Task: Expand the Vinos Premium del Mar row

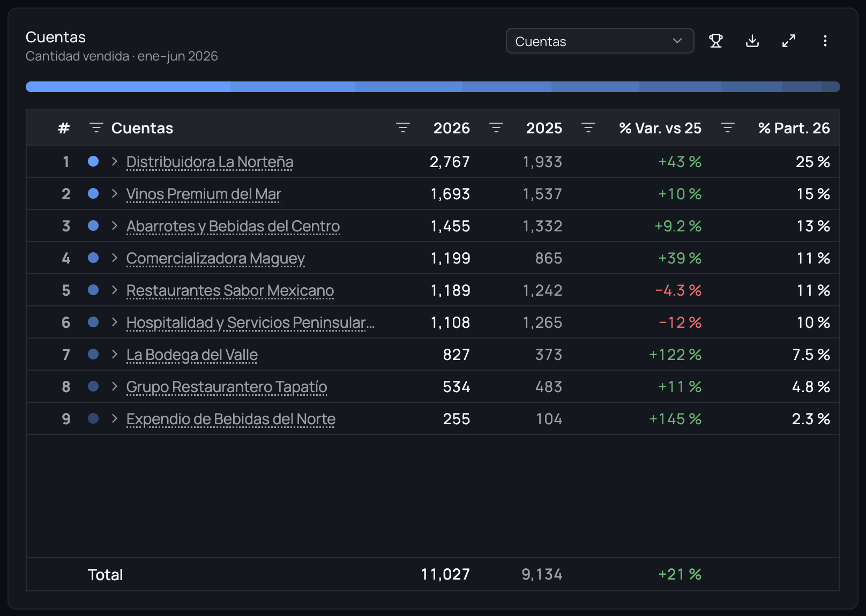Action: 114,193
